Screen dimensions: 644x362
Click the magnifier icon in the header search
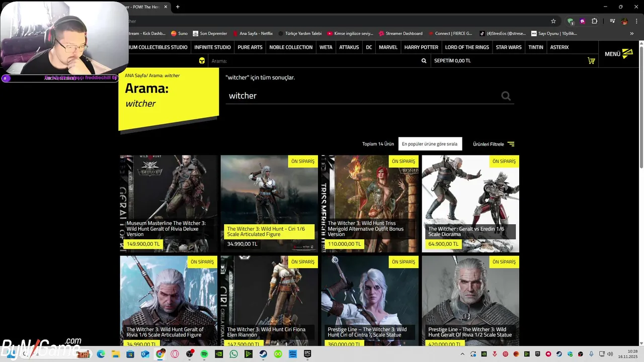click(x=424, y=61)
